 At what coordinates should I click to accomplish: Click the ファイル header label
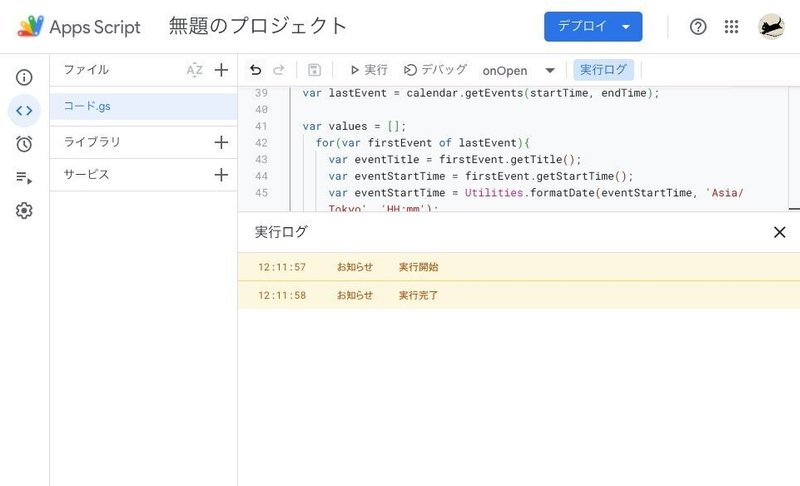86,69
